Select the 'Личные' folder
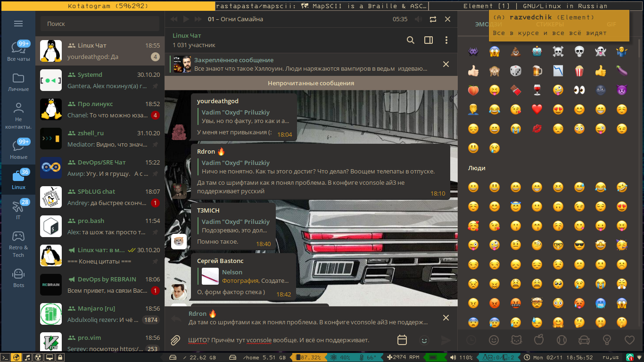The height and width of the screenshot is (362, 644). [x=18, y=82]
